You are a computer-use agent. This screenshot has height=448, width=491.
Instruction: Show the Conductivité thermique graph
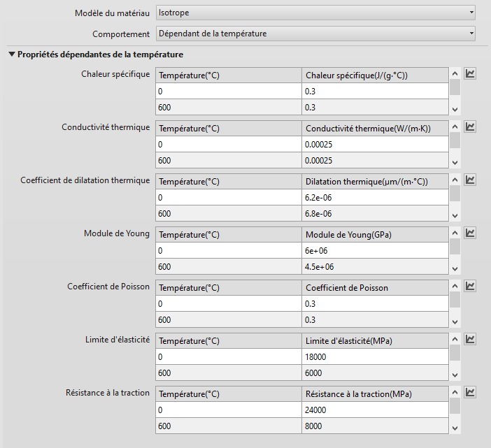pos(471,127)
